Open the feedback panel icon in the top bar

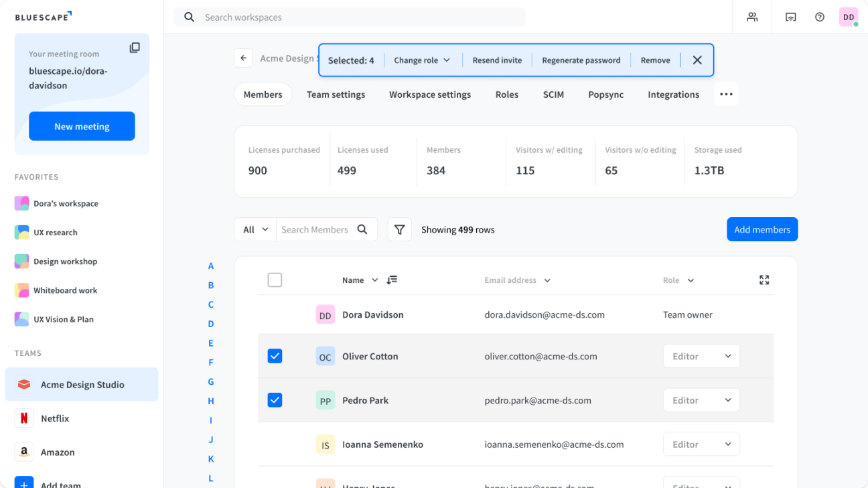point(790,17)
